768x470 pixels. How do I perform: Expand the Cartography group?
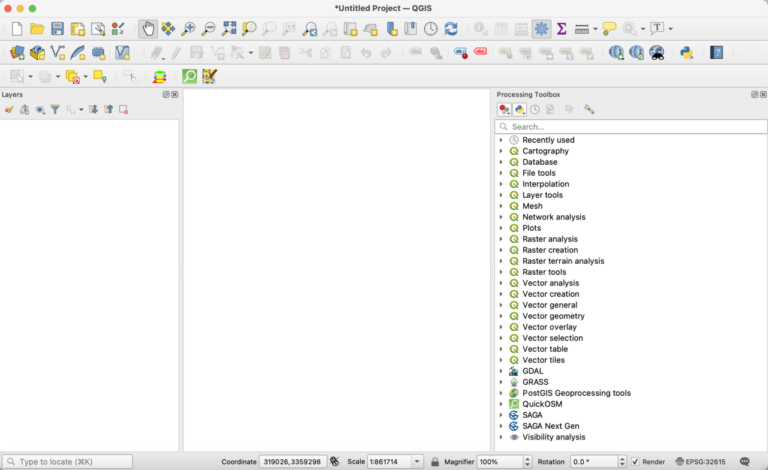pos(501,151)
